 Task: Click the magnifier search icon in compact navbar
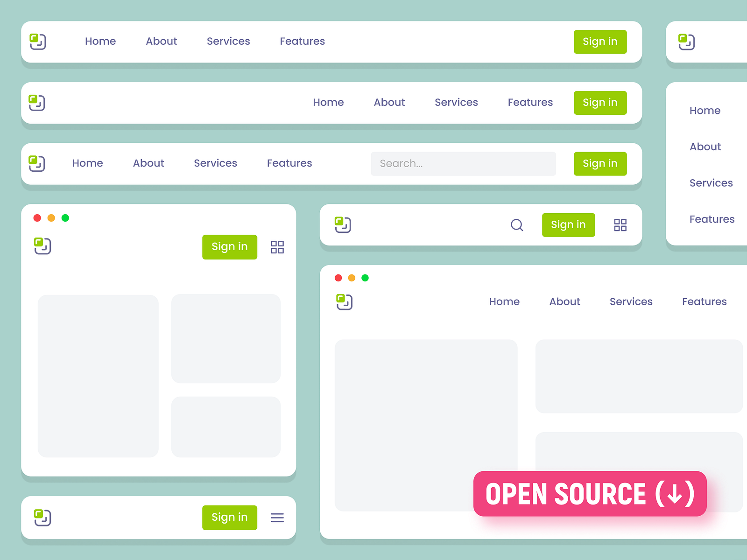[516, 225]
